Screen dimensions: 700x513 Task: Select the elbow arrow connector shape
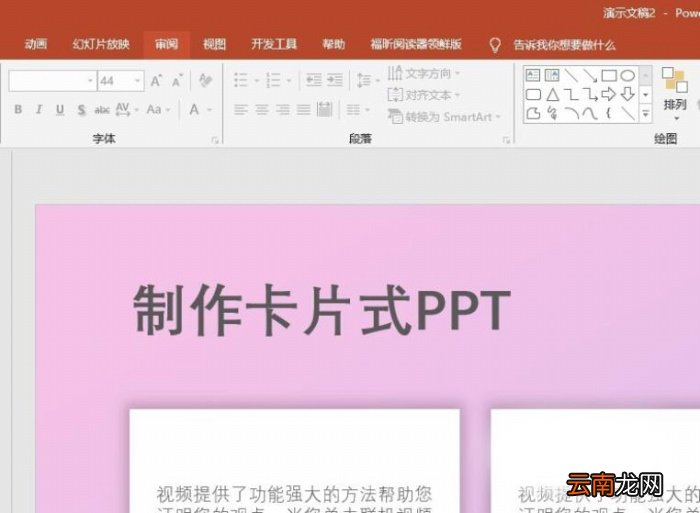[590, 95]
